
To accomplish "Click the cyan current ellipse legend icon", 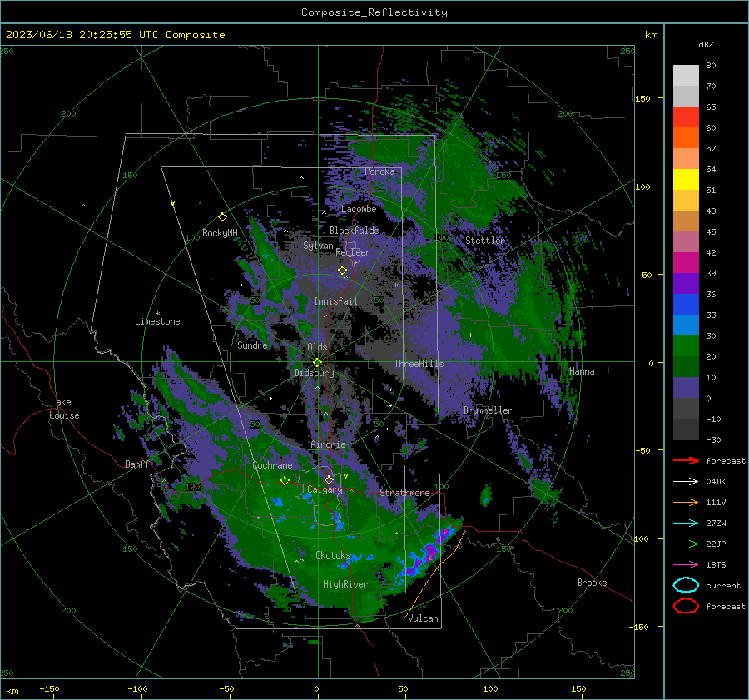I will click(686, 585).
